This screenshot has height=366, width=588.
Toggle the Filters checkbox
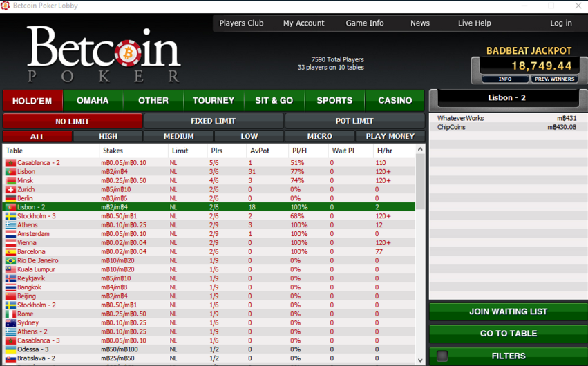coord(442,356)
